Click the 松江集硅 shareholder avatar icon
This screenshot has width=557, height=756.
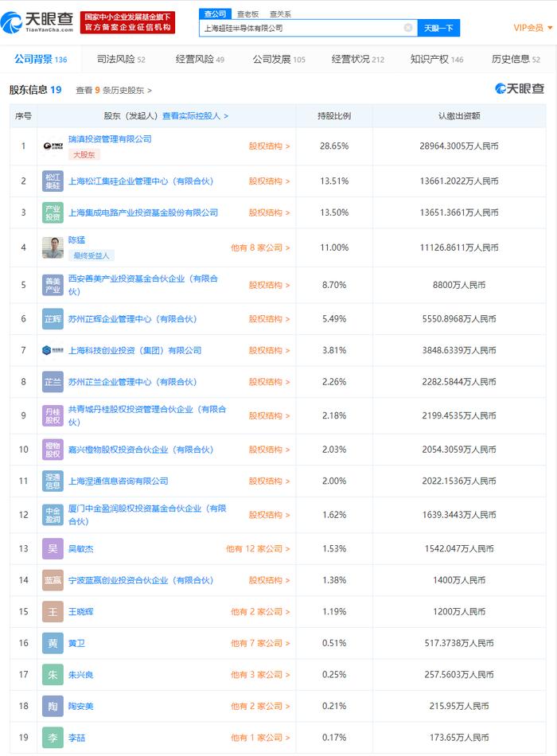[53, 181]
